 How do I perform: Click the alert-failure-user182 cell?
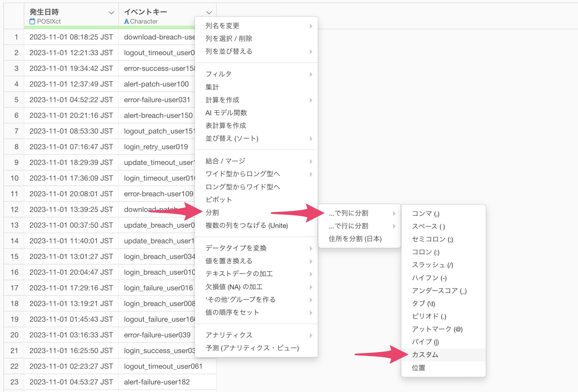(x=157, y=382)
